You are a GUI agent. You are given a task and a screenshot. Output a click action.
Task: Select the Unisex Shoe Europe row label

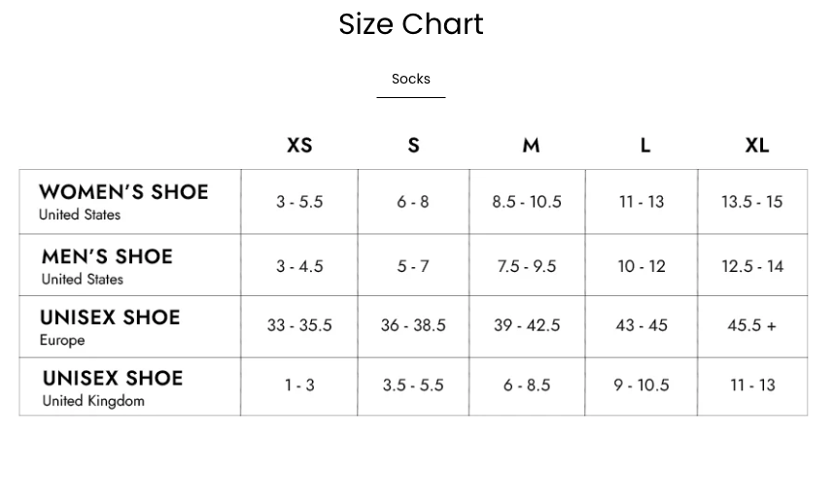coord(110,326)
